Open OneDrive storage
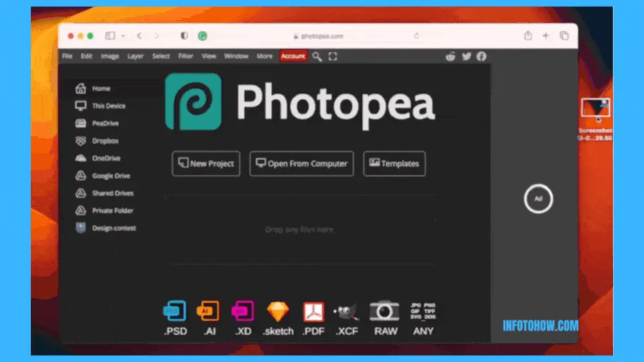The image size is (644, 362). click(x=98, y=158)
